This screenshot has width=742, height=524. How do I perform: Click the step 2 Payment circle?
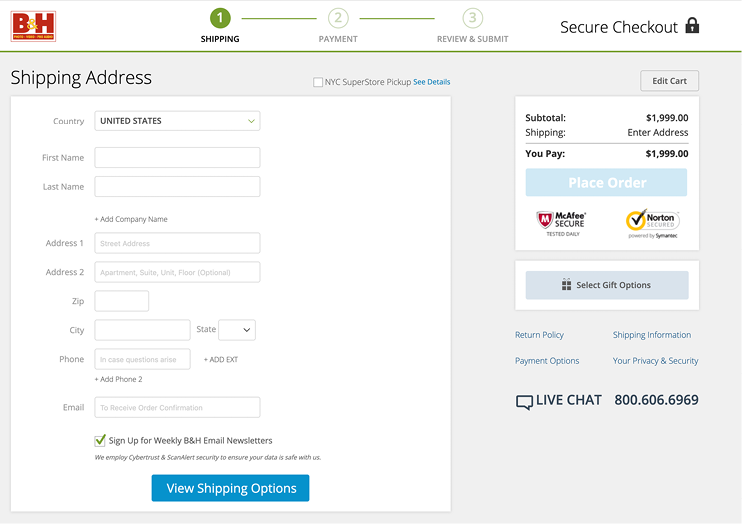point(338,18)
